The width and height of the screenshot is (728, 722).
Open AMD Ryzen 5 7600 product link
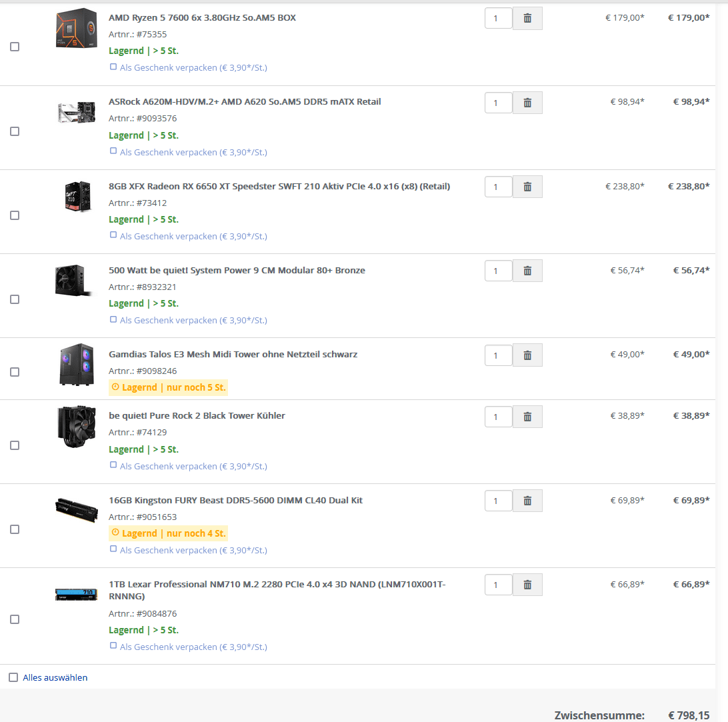point(202,17)
